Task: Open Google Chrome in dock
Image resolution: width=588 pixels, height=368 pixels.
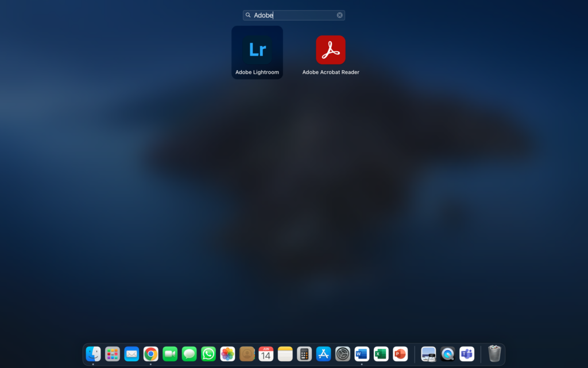Action: (151, 354)
